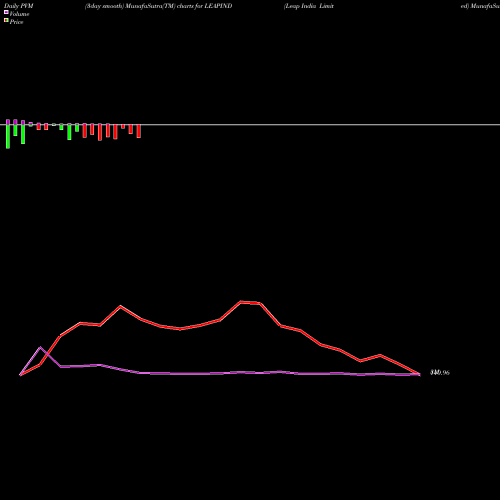500x500 pixels.
Task: Click the last red bar in the histogram
Action: click(139, 131)
